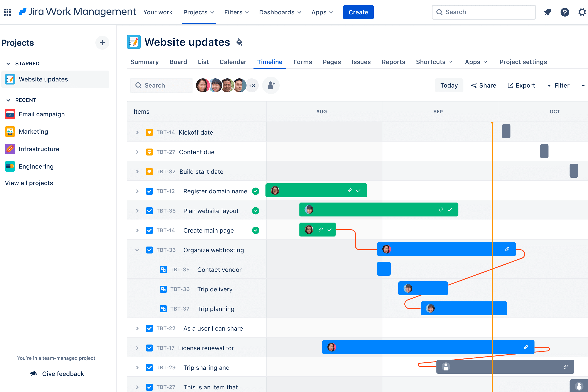Click the green Plan website layout bar
This screenshot has height=392, width=588.
click(375, 210)
